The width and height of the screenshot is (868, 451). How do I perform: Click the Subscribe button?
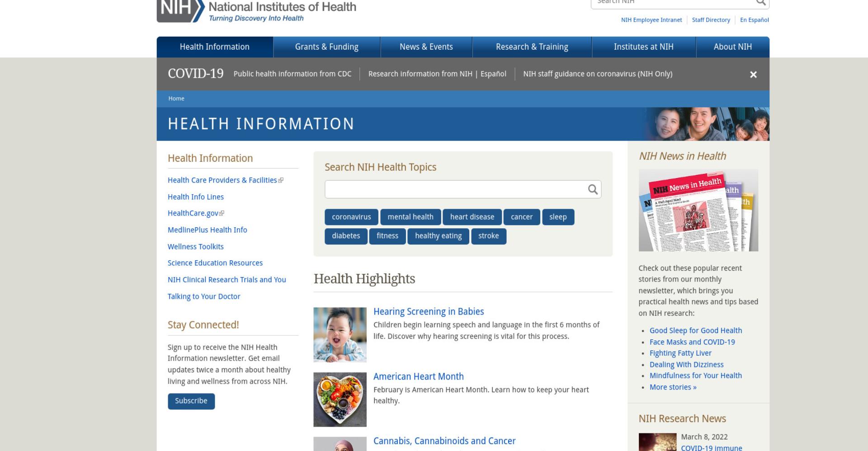coord(191,401)
